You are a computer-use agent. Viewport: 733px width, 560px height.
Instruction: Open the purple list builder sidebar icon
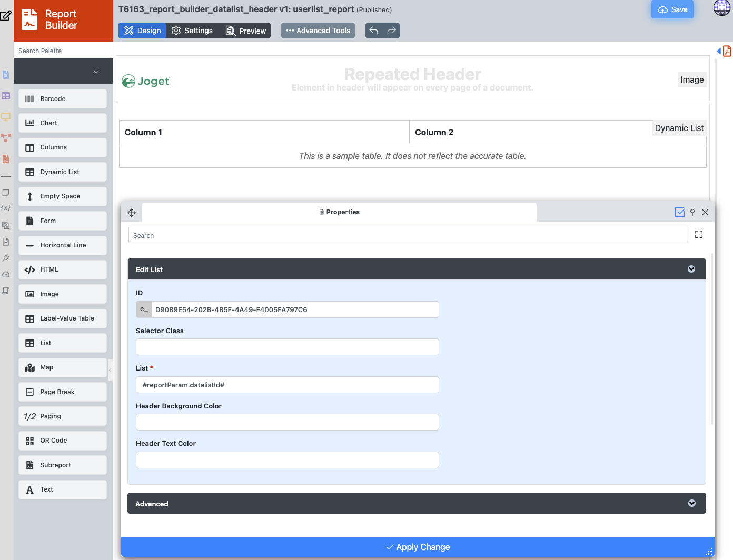click(x=6, y=96)
